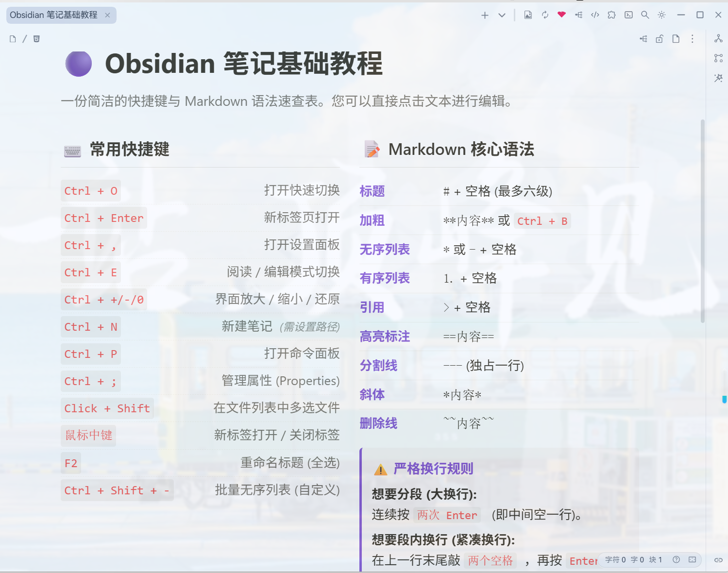Viewport: 728px width, 573px height.
Task: Click the Ctrl + N shortcut chip
Action: coord(91,327)
